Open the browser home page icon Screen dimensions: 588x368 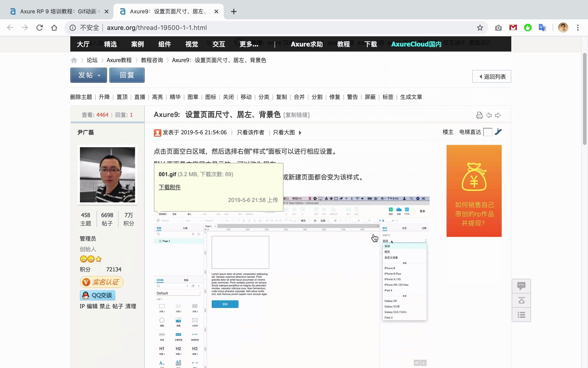click(54, 28)
